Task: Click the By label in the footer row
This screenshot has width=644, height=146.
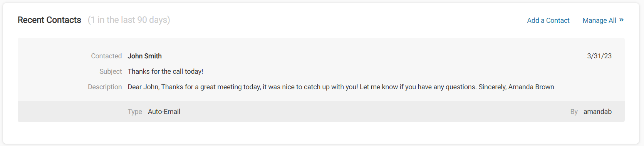Action: pos(574,112)
